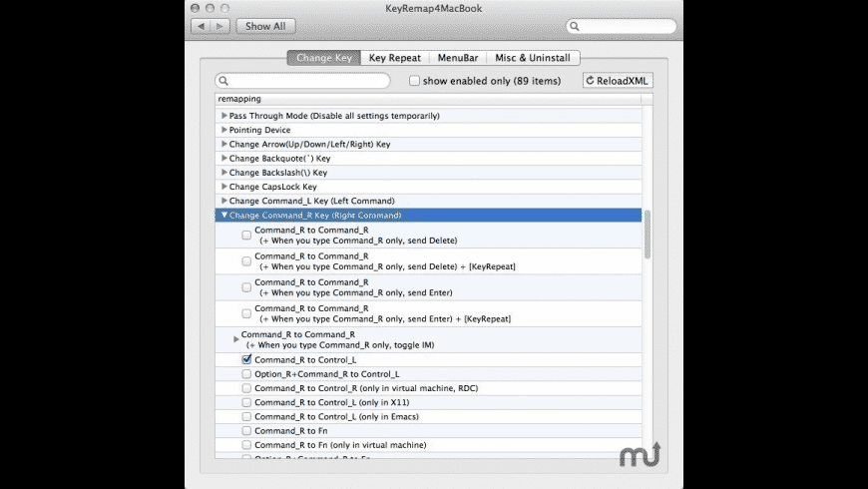Viewport: 868px width, 489px height.
Task: Switch to the Key Repeat tab
Action: pyautogui.click(x=394, y=58)
